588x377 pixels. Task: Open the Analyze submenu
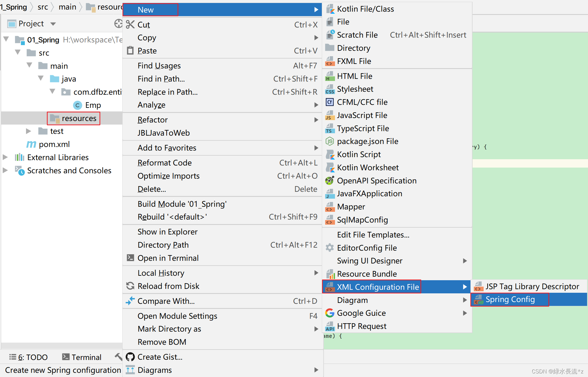(x=222, y=105)
